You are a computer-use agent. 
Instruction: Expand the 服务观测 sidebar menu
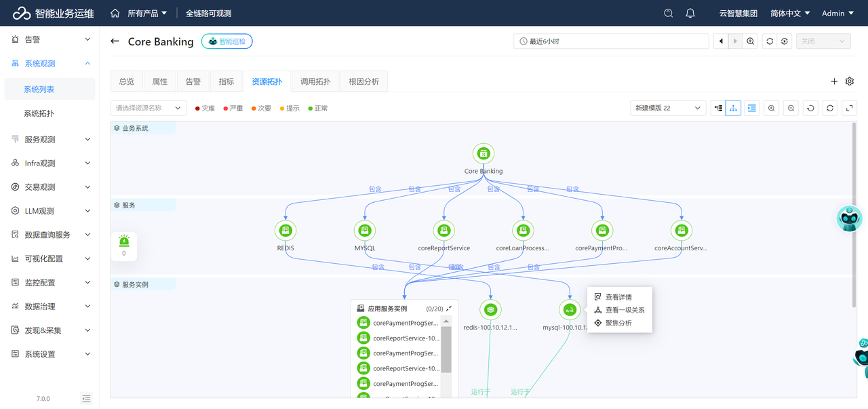(50, 140)
